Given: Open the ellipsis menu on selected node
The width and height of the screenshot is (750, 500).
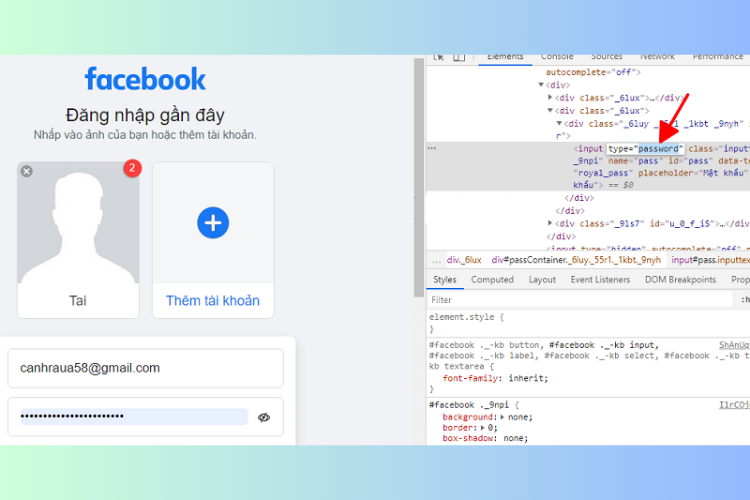Looking at the screenshot, I should pyautogui.click(x=432, y=148).
